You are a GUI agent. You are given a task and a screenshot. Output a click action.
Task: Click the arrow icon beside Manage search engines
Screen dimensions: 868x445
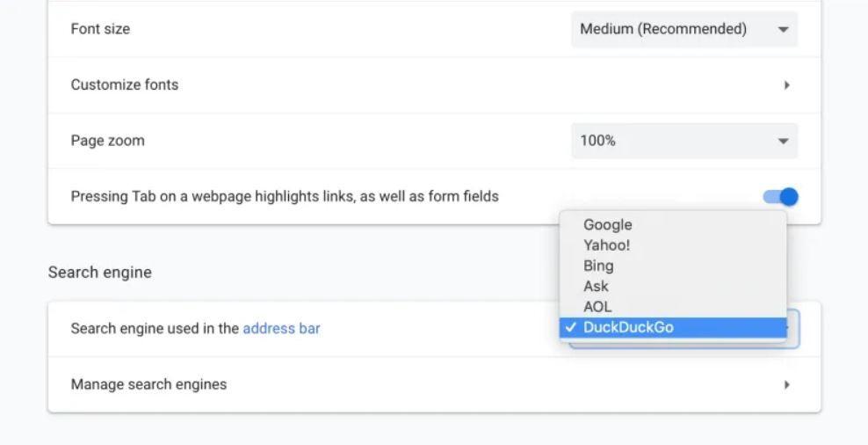786,384
